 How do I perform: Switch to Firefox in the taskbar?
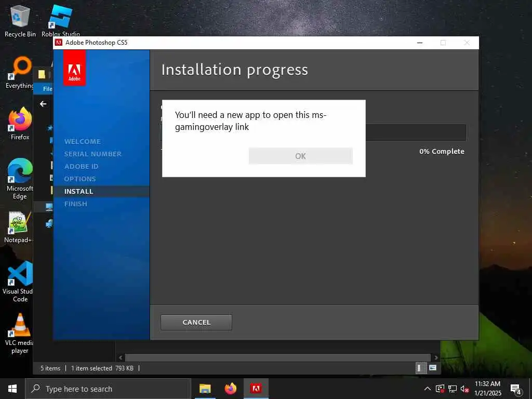230,389
